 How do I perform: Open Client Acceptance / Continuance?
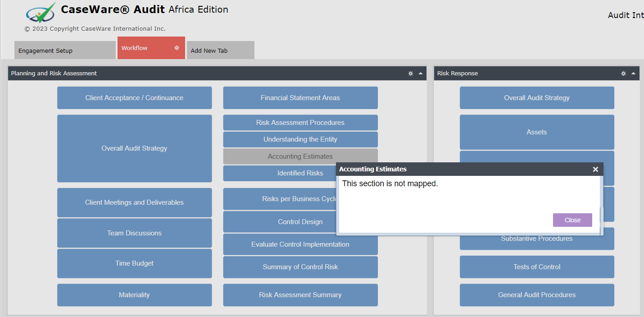tap(134, 98)
